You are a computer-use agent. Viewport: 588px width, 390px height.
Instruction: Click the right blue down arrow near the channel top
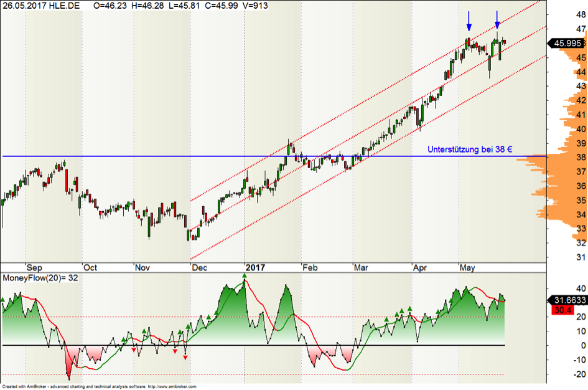click(x=497, y=21)
